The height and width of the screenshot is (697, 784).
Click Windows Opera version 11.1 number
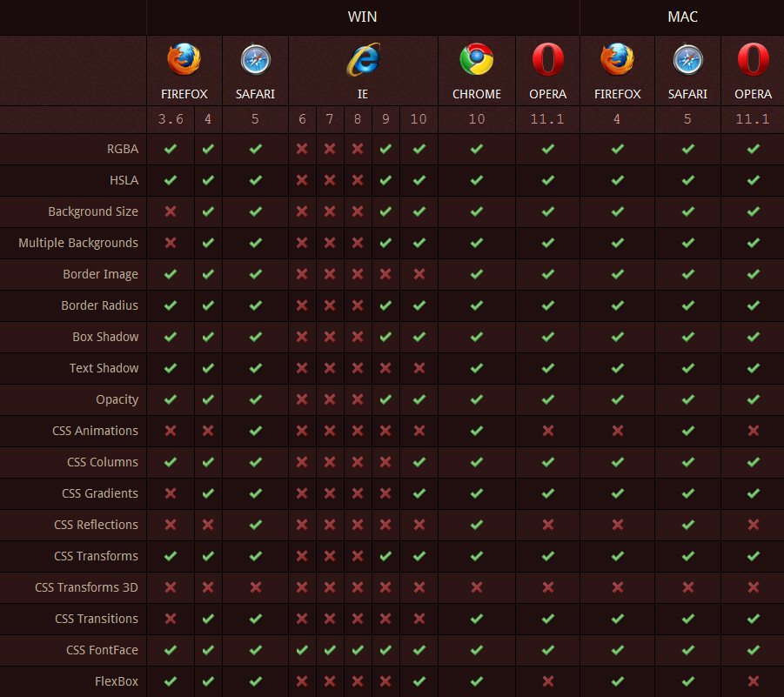pyautogui.click(x=547, y=119)
